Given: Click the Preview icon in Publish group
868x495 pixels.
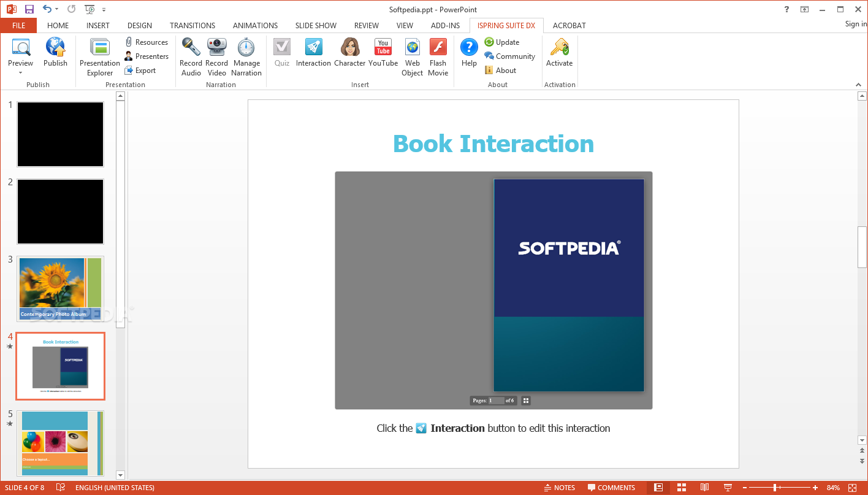Looking at the screenshot, I should 21,48.
